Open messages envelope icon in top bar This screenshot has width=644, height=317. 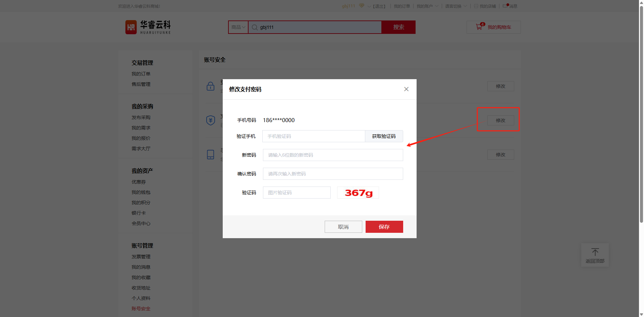tap(505, 6)
